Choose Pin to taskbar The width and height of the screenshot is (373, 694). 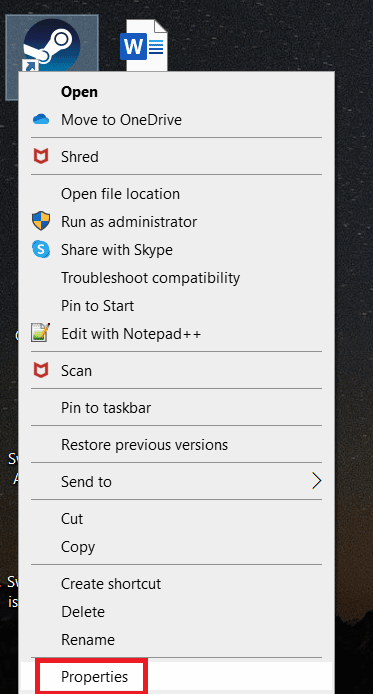106,408
